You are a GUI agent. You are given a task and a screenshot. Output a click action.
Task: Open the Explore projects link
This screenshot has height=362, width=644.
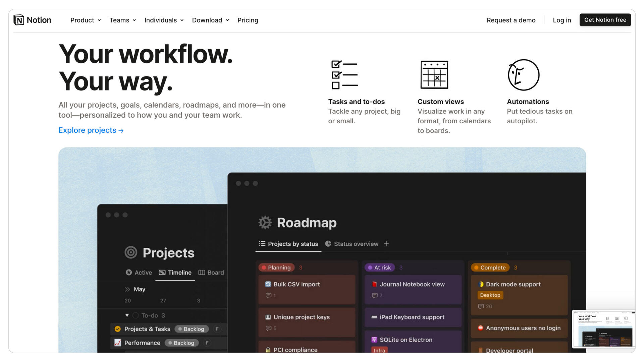point(91,130)
